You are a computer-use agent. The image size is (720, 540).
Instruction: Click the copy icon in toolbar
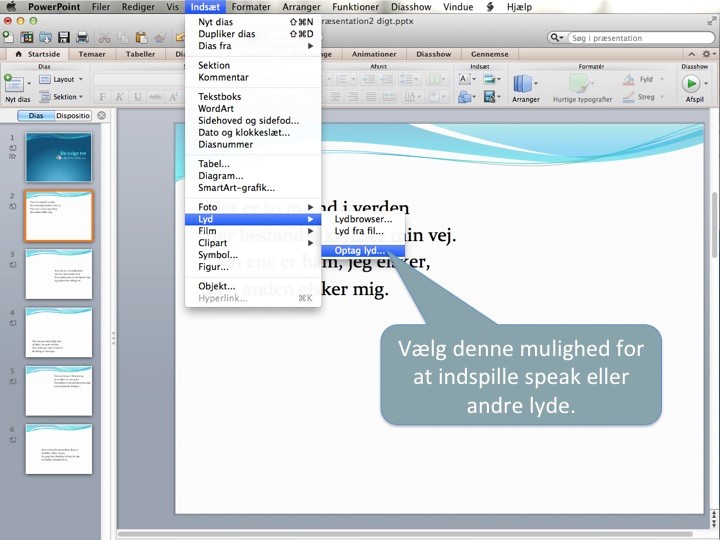coord(123,37)
